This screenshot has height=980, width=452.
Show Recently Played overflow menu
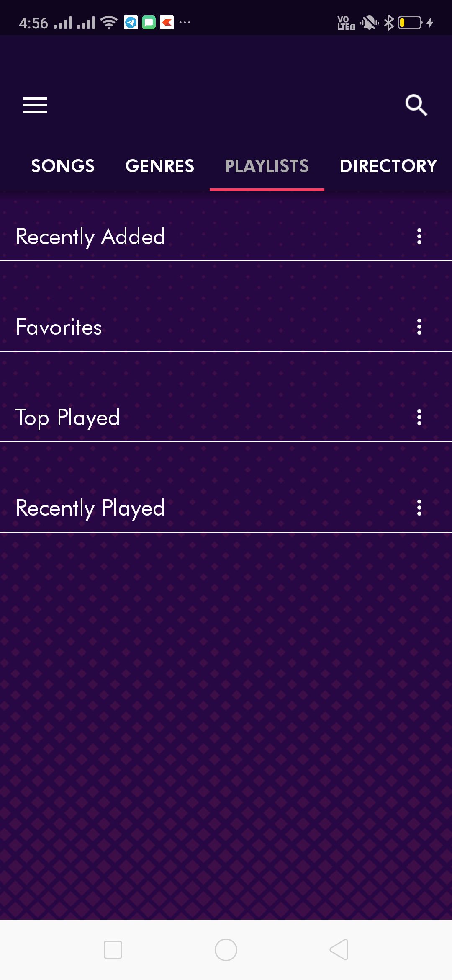point(419,508)
